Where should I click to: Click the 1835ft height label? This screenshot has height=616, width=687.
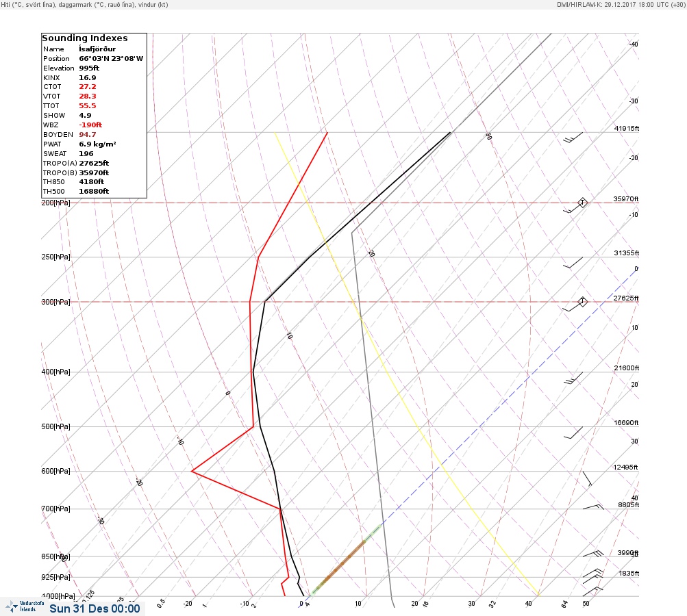[629, 573]
